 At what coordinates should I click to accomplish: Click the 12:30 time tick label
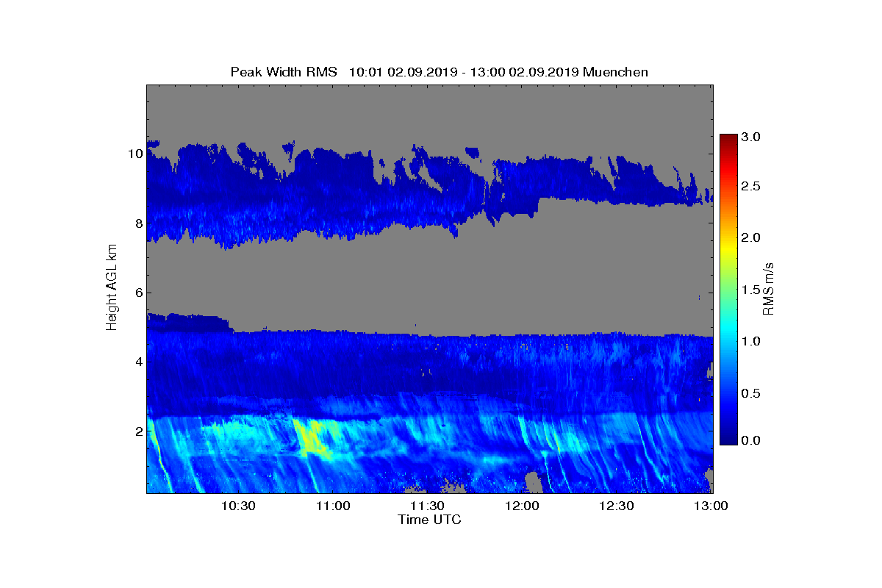[617, 506]
